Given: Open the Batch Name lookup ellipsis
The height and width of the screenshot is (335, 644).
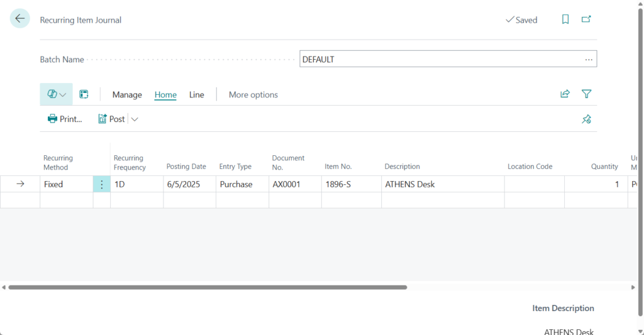Looking at the screenshot, I should click(589, 60).
